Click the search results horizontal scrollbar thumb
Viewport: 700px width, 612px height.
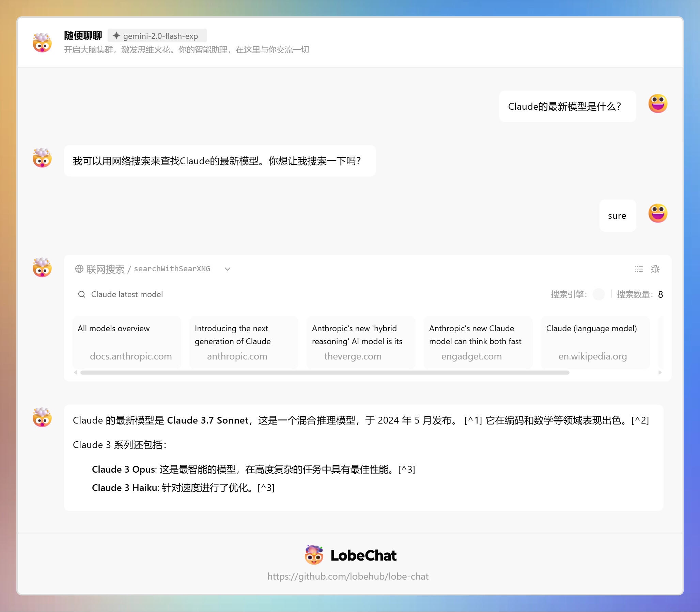pos(325,372)
